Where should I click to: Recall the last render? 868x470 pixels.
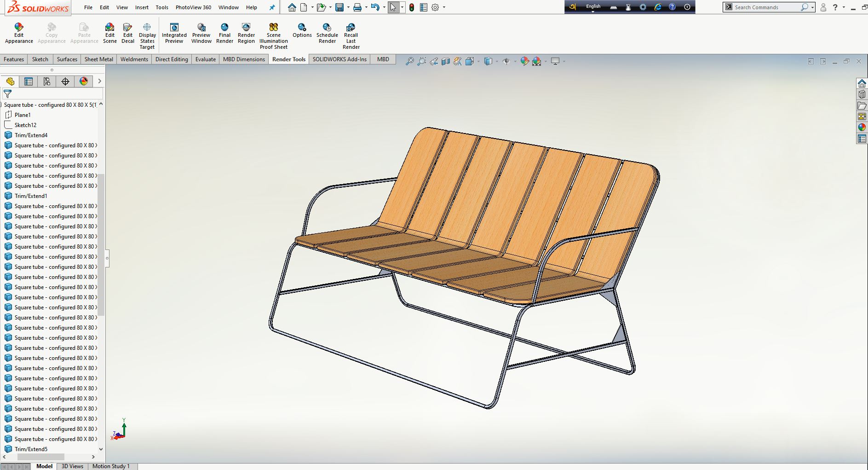pyautogui.click(x=351, y=36)
